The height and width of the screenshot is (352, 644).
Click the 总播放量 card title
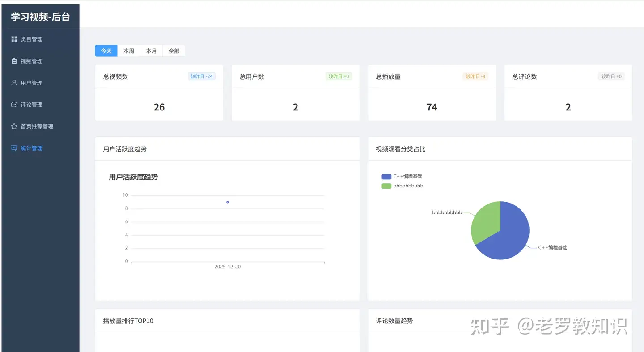(x=388, y=76)
